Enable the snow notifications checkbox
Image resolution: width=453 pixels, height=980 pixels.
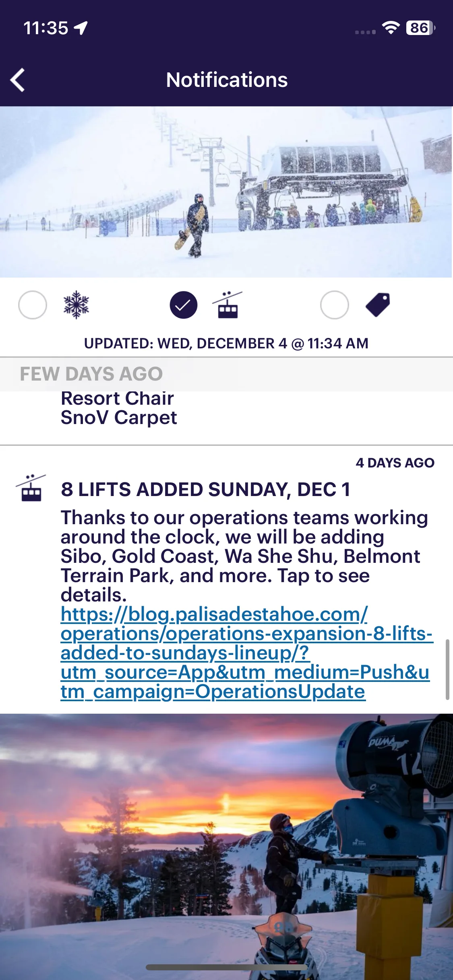pyautogui.click(x=33, y=305)
